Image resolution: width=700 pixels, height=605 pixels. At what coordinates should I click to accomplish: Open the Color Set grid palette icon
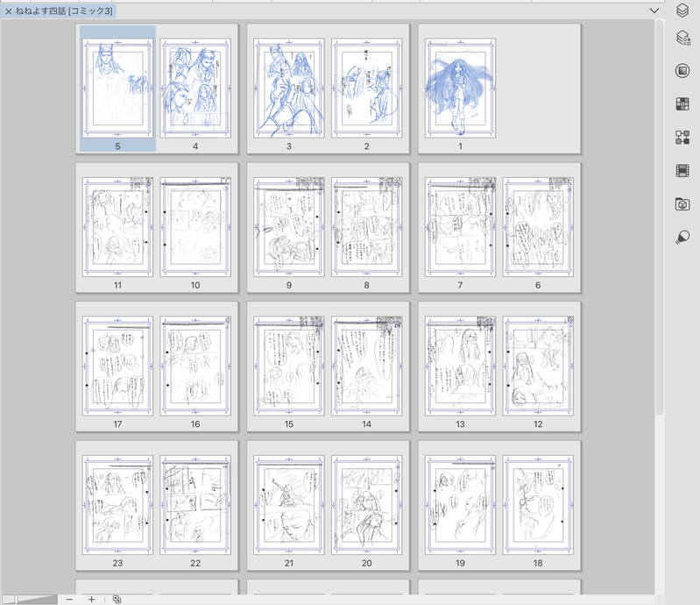pos(682,104)
